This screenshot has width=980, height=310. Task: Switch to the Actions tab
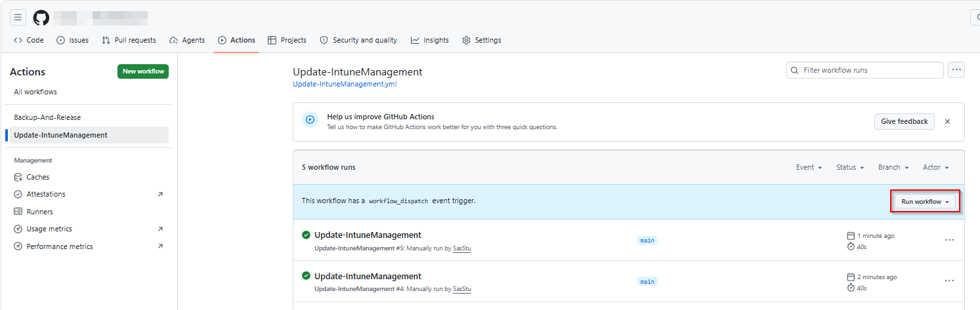pyautogui.click(x=236, y=40)
